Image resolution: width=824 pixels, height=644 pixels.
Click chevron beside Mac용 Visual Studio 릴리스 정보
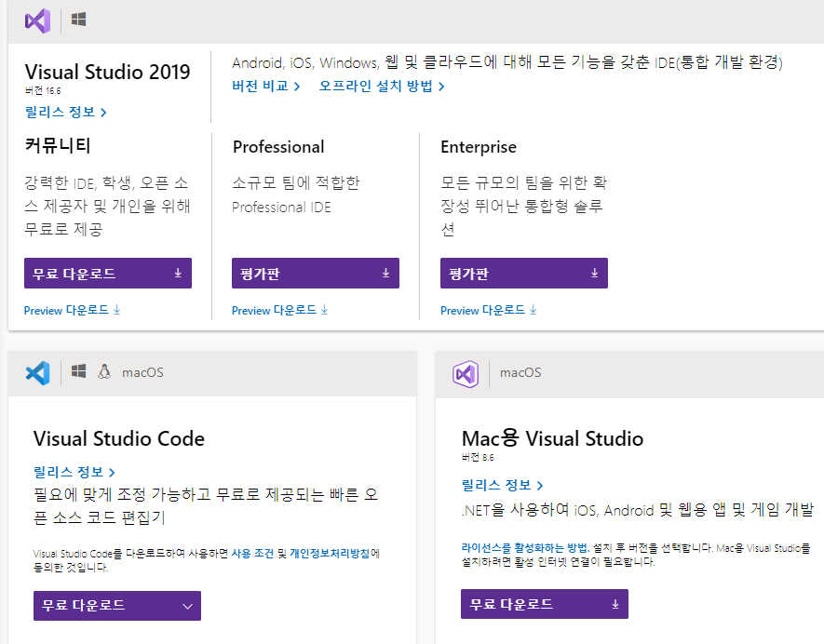pyautogui.click(x=540, y=486)
